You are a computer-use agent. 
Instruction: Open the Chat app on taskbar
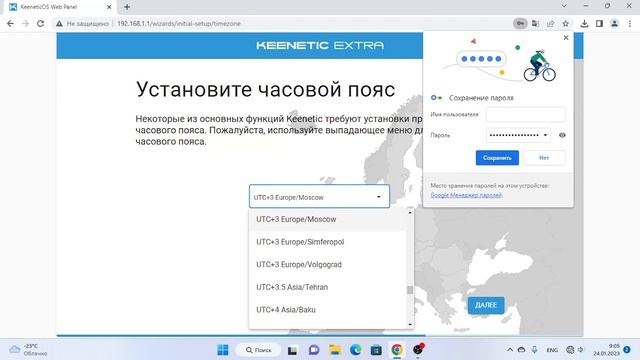coord(314,350)
